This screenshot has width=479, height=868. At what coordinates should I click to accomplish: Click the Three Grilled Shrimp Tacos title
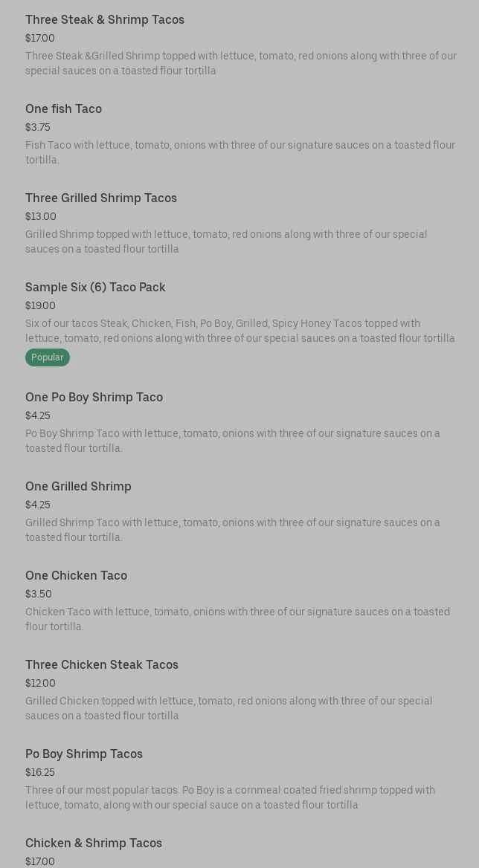[101, 198]
